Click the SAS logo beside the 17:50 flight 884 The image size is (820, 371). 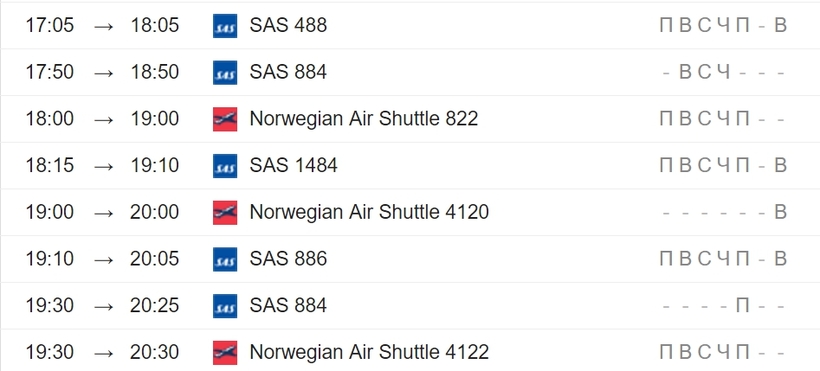[x=225, y=72]
